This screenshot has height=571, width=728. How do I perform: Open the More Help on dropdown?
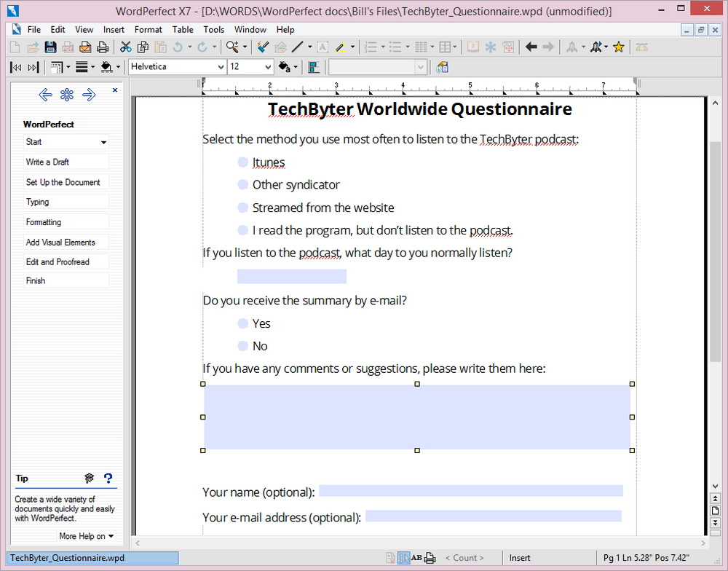point(87,536)
